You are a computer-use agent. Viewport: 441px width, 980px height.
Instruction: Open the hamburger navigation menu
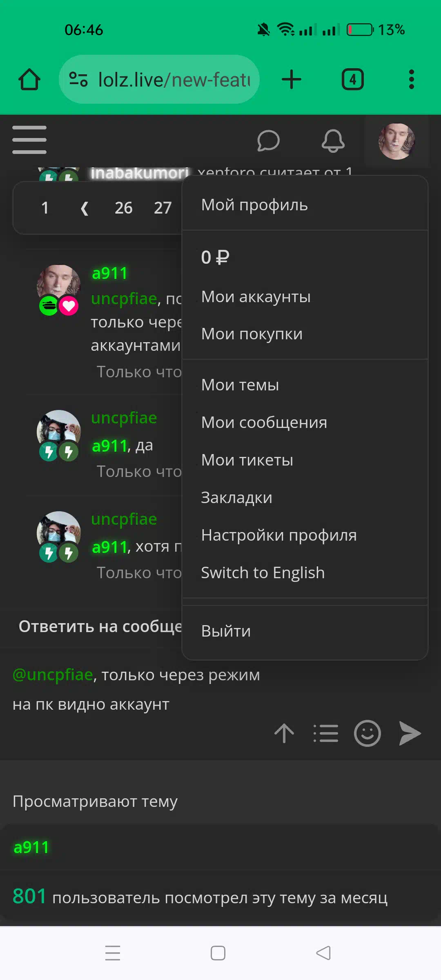coord(29,140)
